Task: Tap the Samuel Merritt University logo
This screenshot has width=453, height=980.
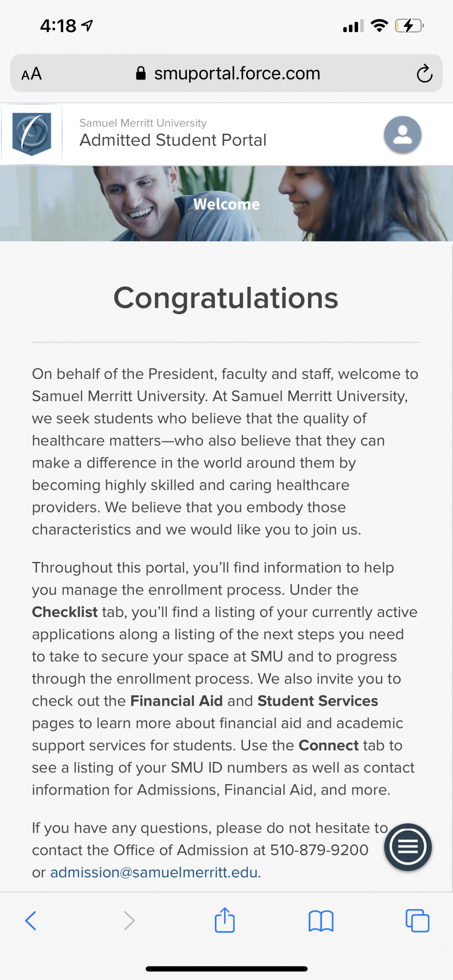Action: [x=32, y=134]
